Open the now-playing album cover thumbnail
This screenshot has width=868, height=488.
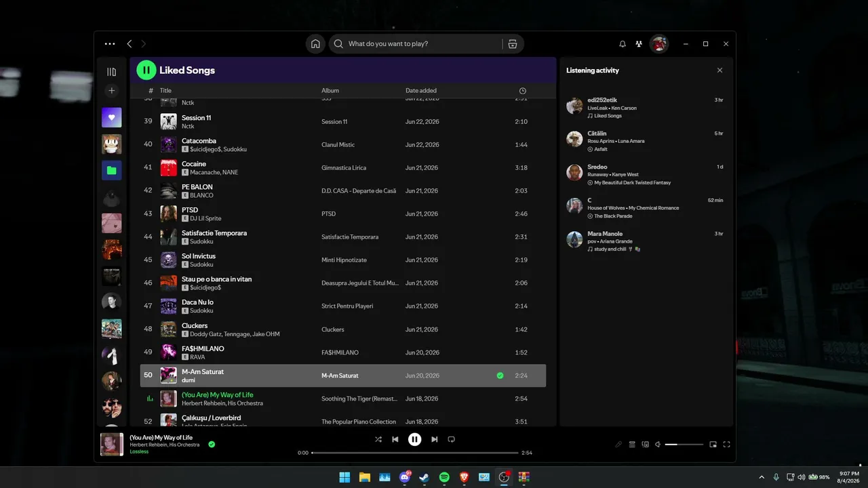point(112,445)
